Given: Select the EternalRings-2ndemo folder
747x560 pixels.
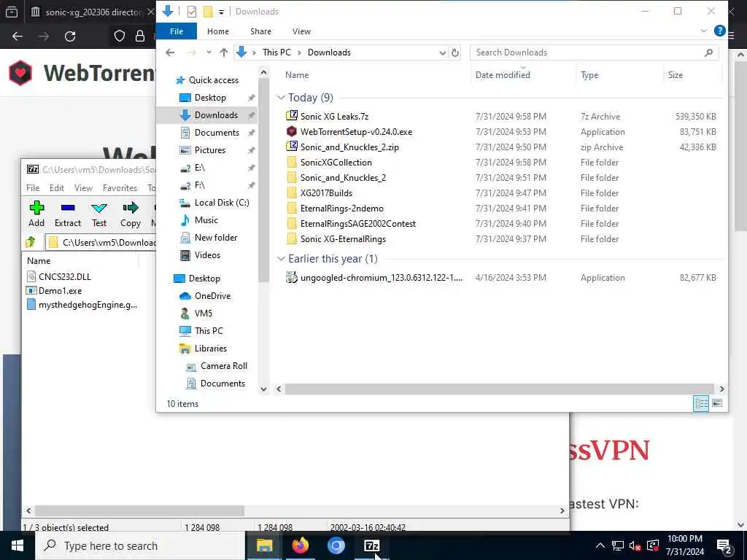Looking at the screenshot, I should click(x=341, y=208).
